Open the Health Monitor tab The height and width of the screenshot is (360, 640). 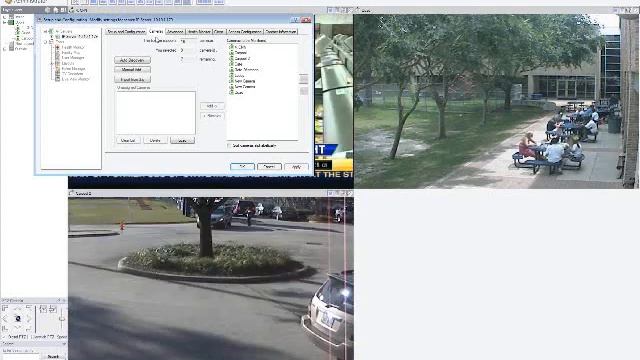coord(199,31)
